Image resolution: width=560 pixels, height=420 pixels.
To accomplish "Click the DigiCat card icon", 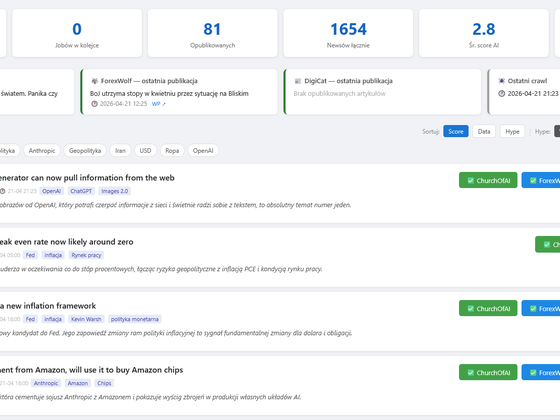I will tap(298, 81).
